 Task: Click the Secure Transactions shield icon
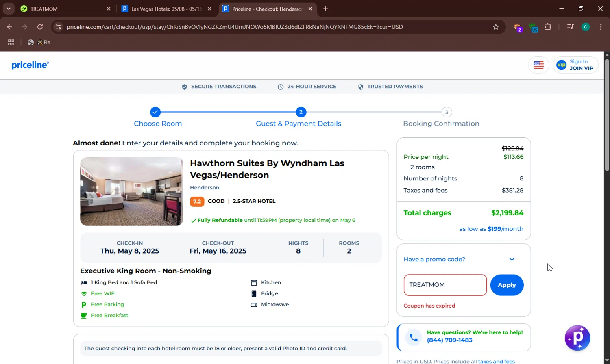point(184,87)
